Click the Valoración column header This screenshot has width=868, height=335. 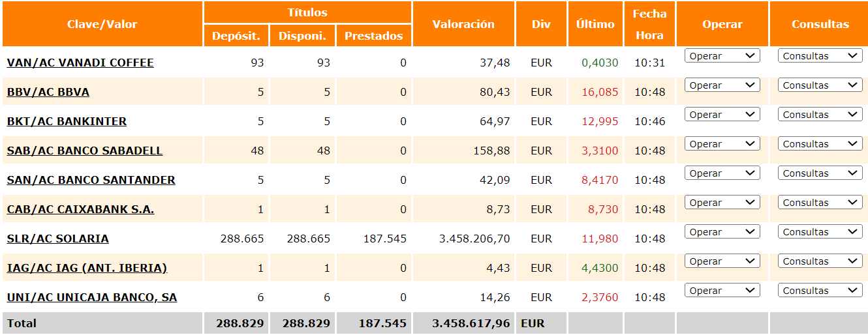(x=463, y=24)
